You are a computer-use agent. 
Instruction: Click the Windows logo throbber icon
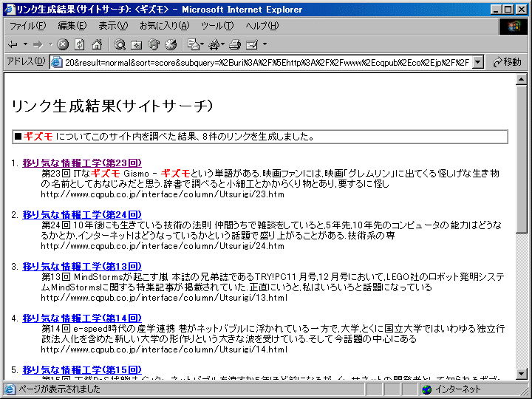[514, 27]
